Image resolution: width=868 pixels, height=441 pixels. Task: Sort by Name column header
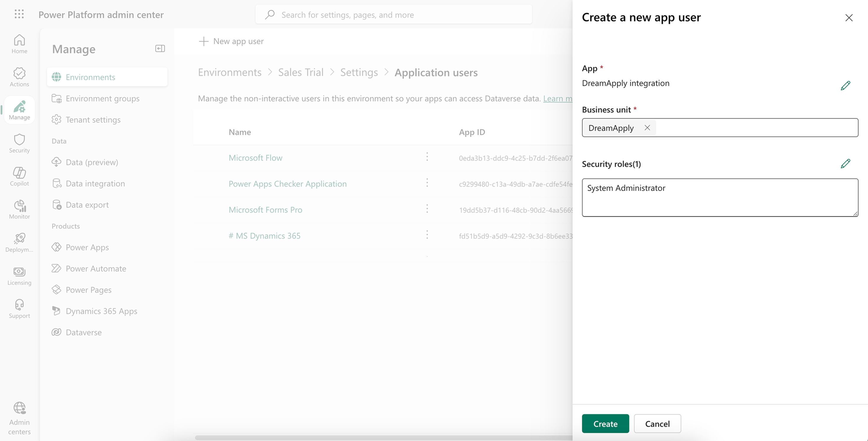240,132
